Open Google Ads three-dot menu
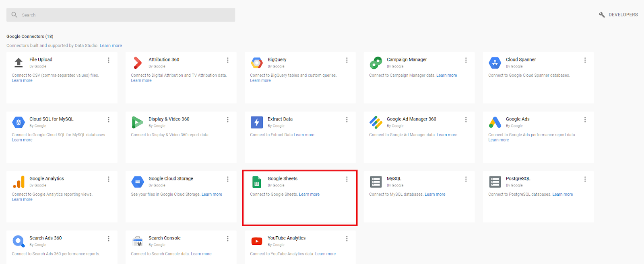 [x=585, y=119]
